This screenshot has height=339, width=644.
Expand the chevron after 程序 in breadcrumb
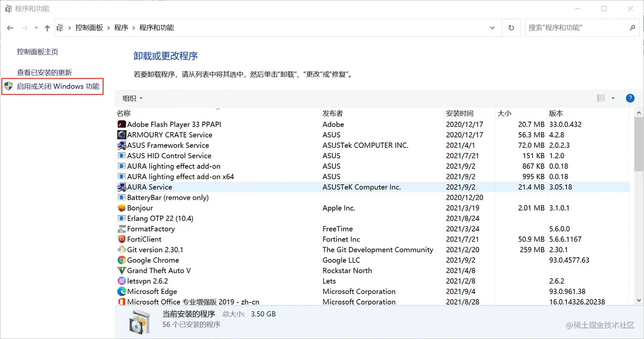tap(134, 28)
